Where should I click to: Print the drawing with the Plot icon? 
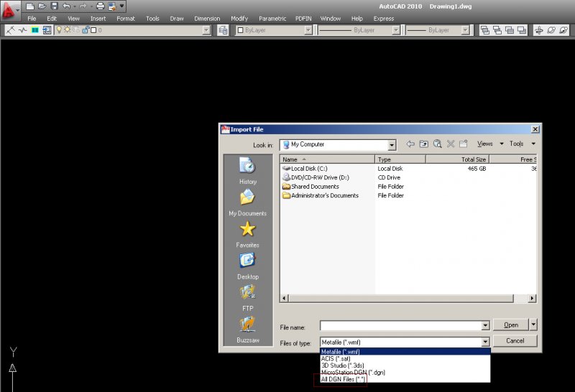(x=100, y=6)
